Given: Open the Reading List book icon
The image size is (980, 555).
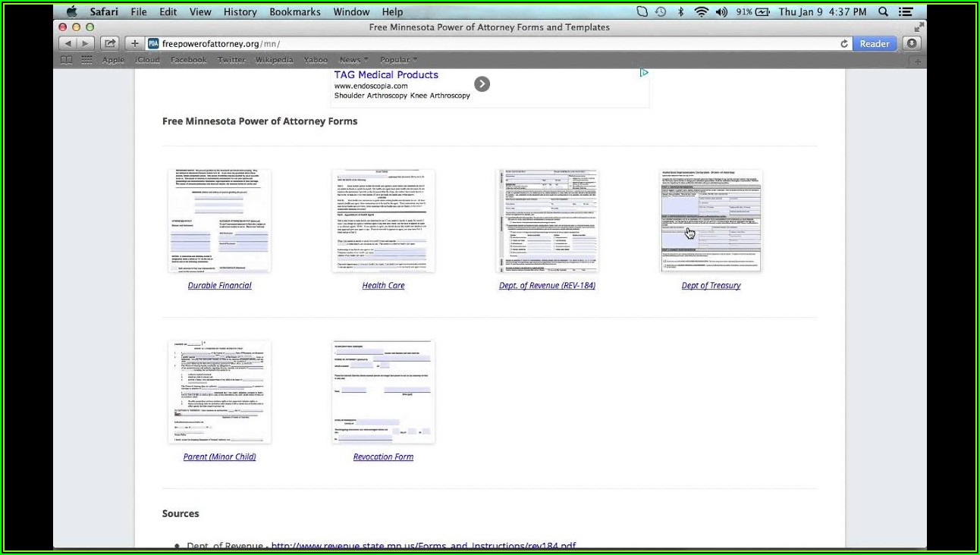Looking at the screenshot, I should (67, 60).
